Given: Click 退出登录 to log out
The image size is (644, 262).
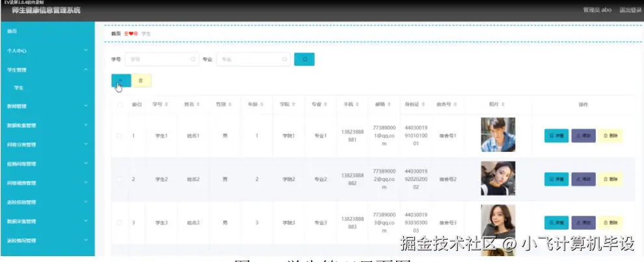Looking at the screenshot, I should point(630,10).
